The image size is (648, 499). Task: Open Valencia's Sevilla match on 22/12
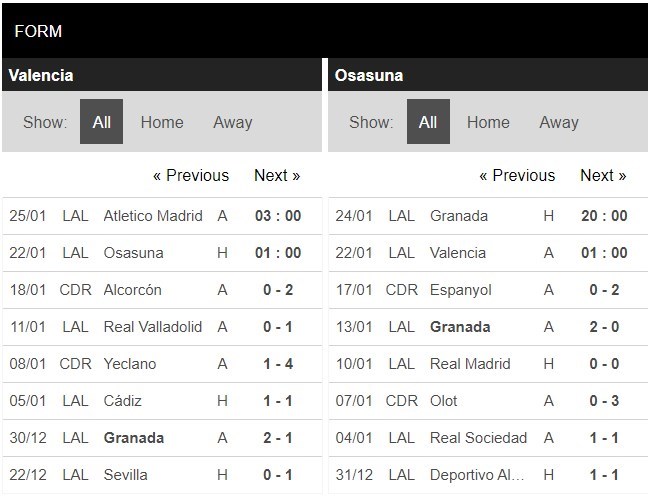162,475
